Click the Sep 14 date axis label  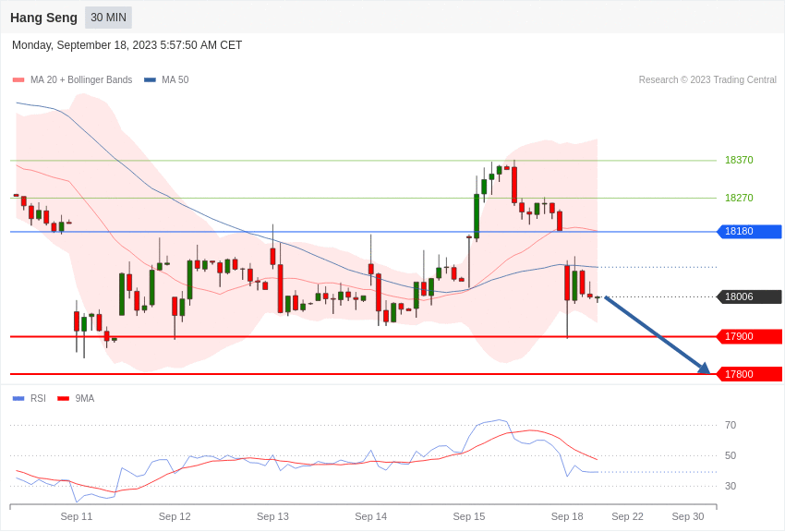click(371, 516)
